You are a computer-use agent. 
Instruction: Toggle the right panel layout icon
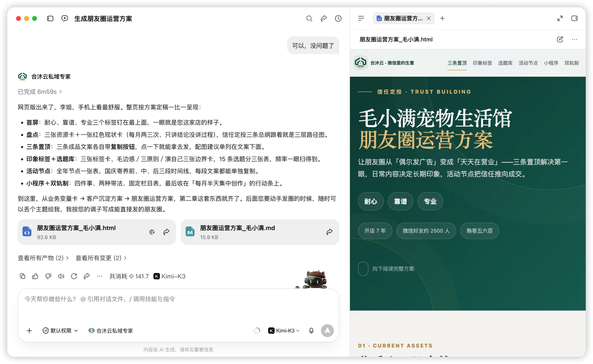click(x=574, y=18)
